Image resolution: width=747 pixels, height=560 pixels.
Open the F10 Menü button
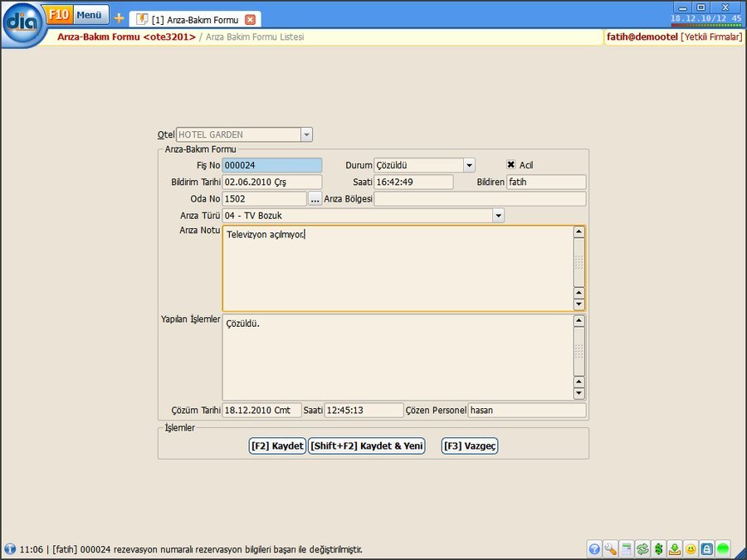(78, 15)
